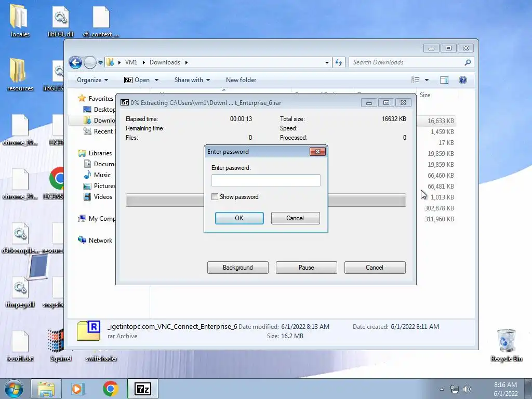Click the search magnifier icon
The image size is (532, 399).
coord(468,62)
